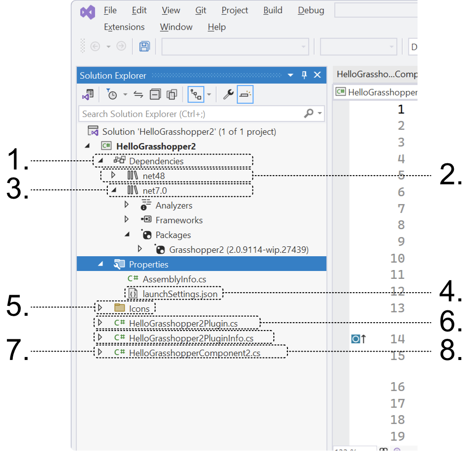The width and height of the screenshot is (476, 451).
Task: Expand HelloGrasshopper2Plugin.cs node
Action: point(100,323)
